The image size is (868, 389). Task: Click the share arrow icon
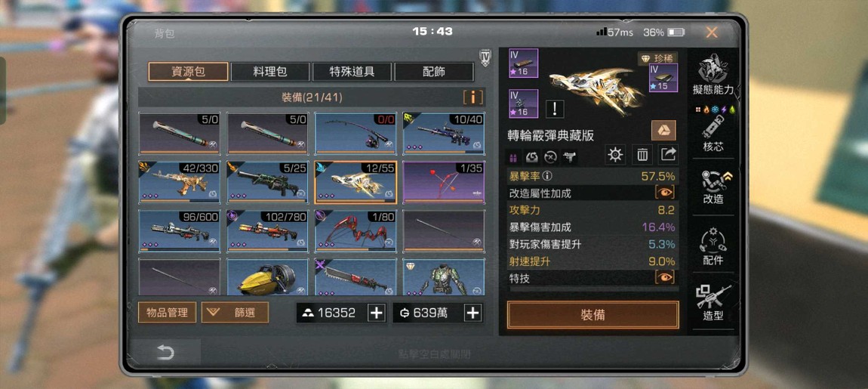tap(668, 155)
